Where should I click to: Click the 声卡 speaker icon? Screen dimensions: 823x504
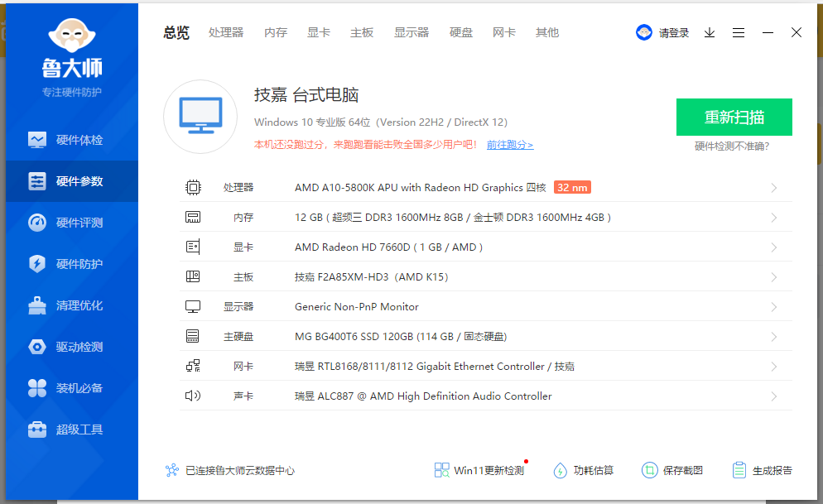(x=193, y=396)
